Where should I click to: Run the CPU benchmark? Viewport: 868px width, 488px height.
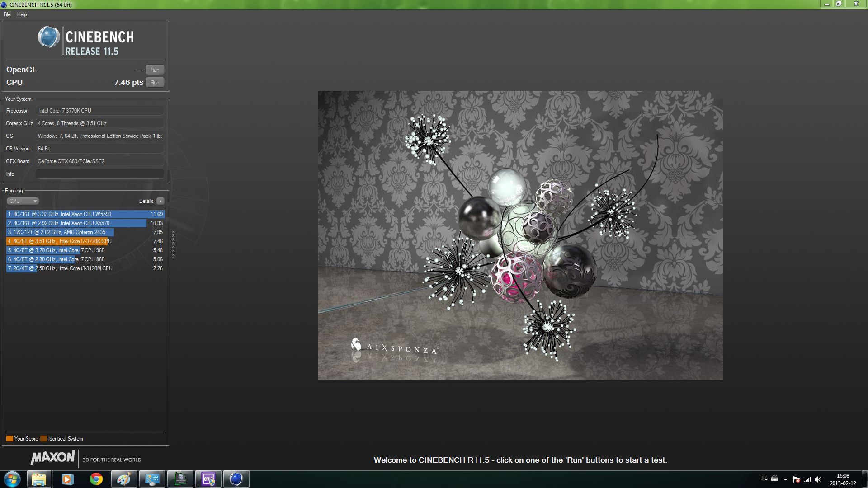(155, 83)
